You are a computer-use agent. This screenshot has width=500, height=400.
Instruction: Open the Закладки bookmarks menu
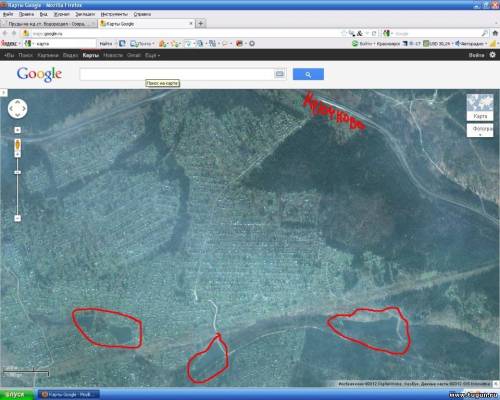[85, 14]
